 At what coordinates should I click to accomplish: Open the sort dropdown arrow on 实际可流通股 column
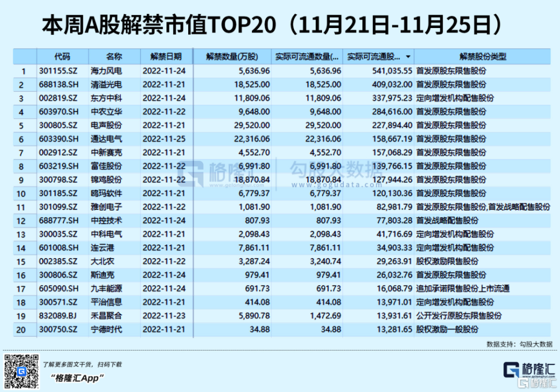click(x=407, y=57)
